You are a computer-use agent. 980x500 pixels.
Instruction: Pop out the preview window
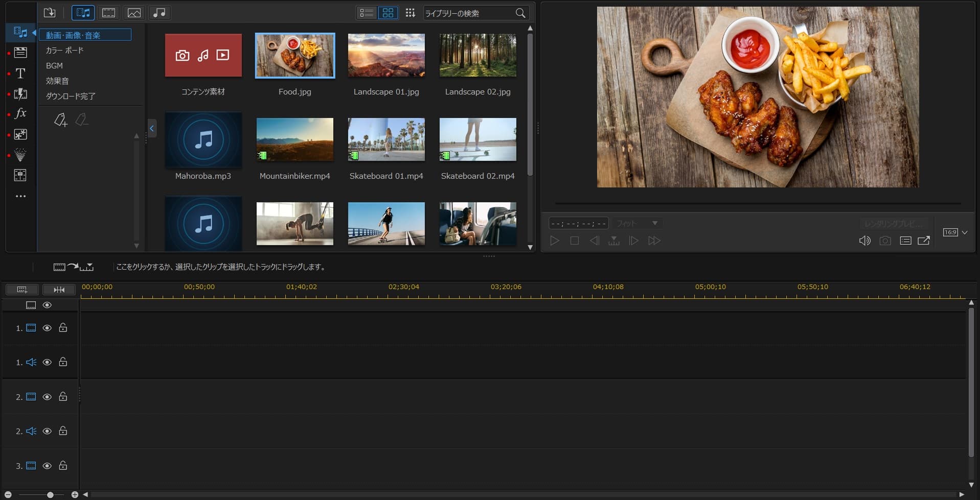point(924,241)
